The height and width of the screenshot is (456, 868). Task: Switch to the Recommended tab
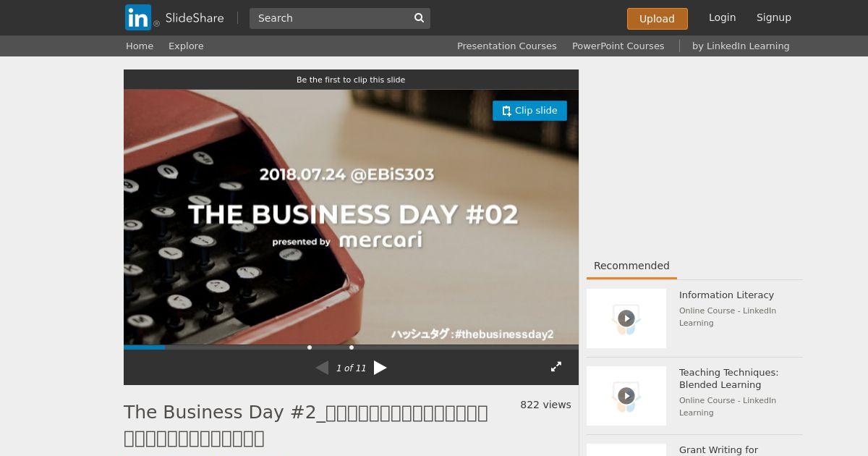click(x=631, y=266)
